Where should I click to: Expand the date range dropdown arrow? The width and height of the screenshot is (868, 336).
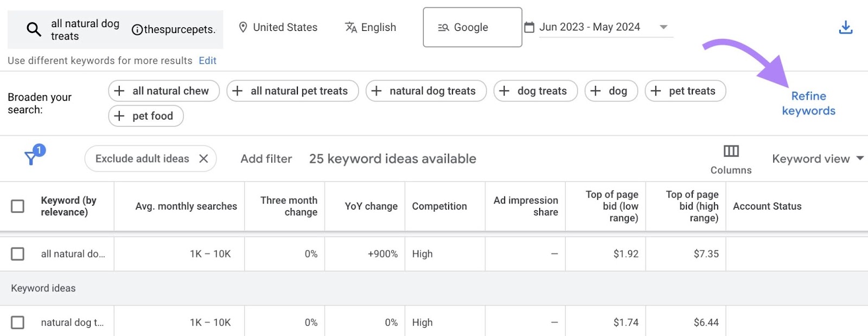(x=663, y=27)
